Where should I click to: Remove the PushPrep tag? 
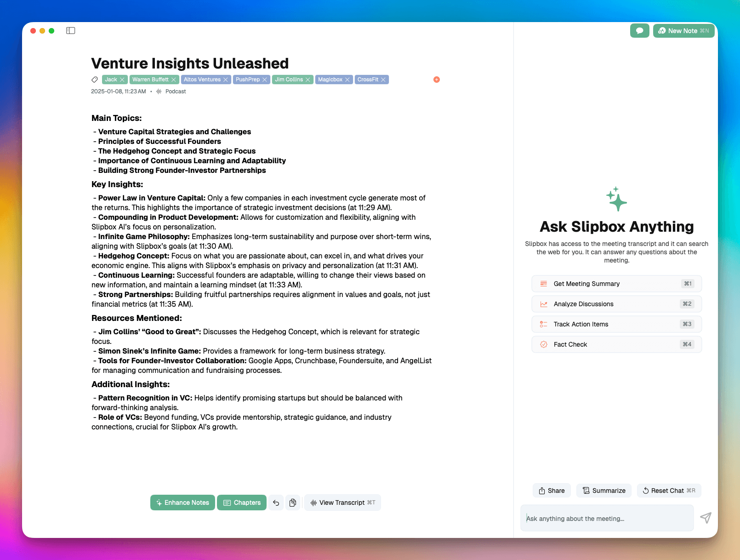point(265,80)
